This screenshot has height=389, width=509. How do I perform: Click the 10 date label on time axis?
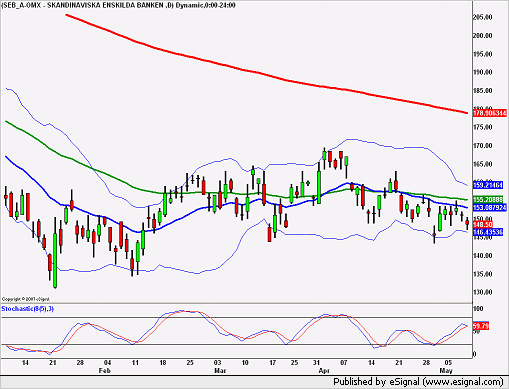tap(245, 363)
